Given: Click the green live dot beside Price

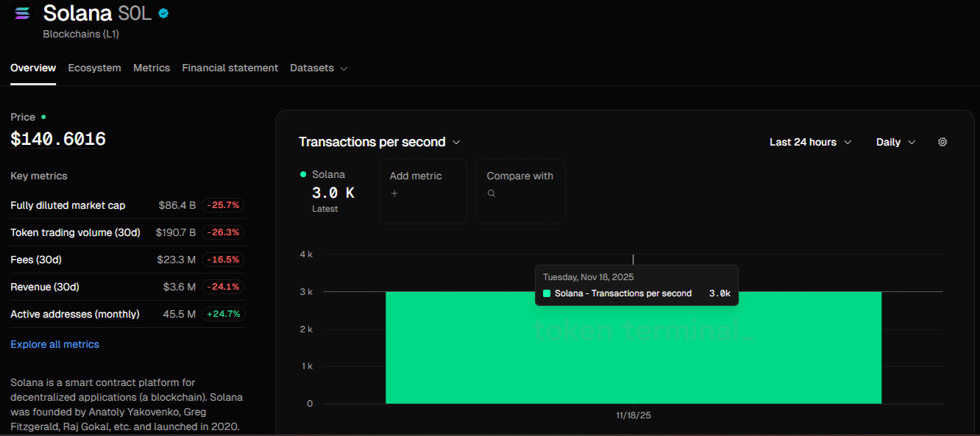Looking at the screenshot, I should (x=43, y=117).
